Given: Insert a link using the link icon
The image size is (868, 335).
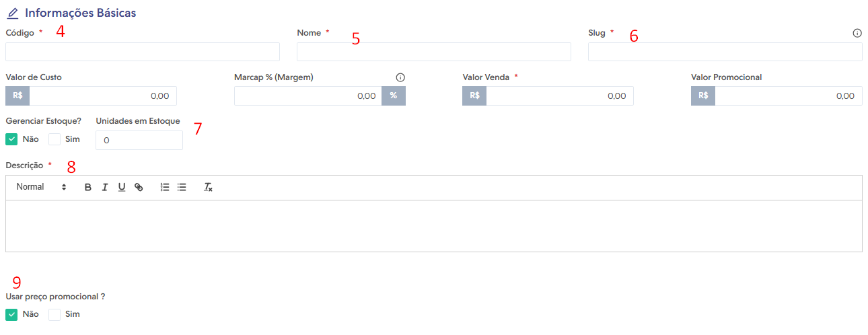Looking at the screenshot, I should (139, 188).
